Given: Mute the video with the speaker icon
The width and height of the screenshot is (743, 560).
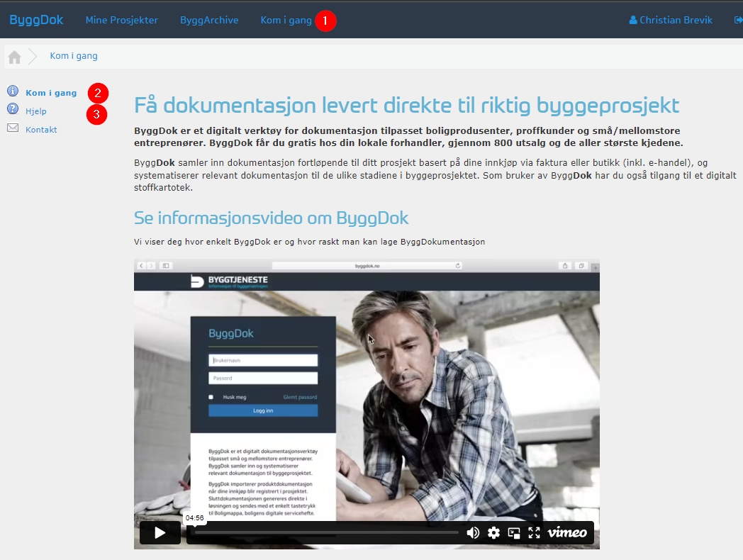Looking at the screenshot, I should 473,533.
